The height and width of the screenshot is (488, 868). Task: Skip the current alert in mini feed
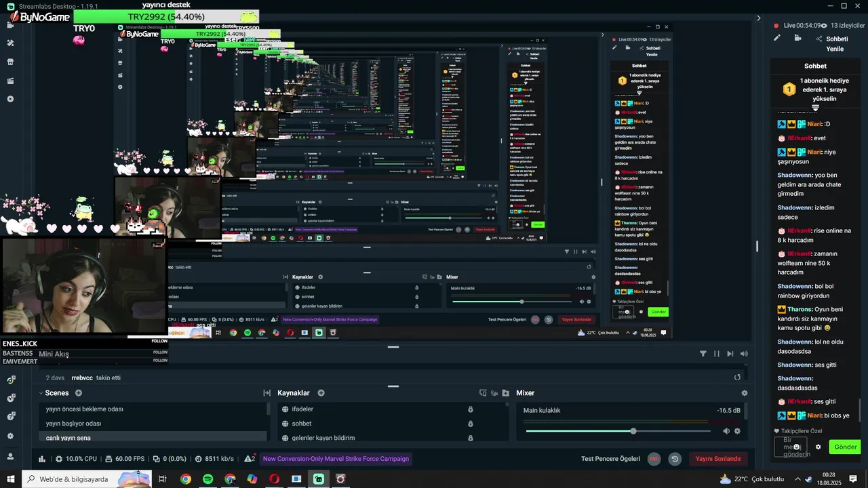730,354
